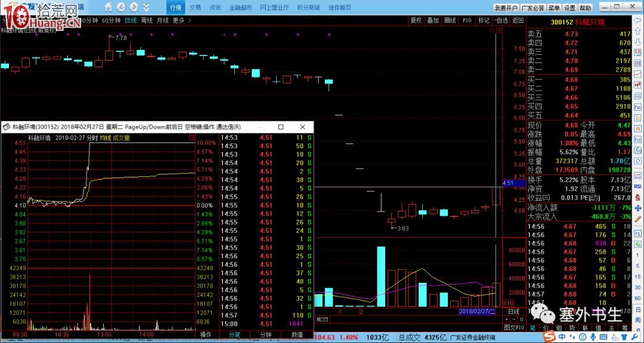Viewport: 644px width, 343px height.
Task: Click the F5 sidebar icon
Action: tap(638, 233)
